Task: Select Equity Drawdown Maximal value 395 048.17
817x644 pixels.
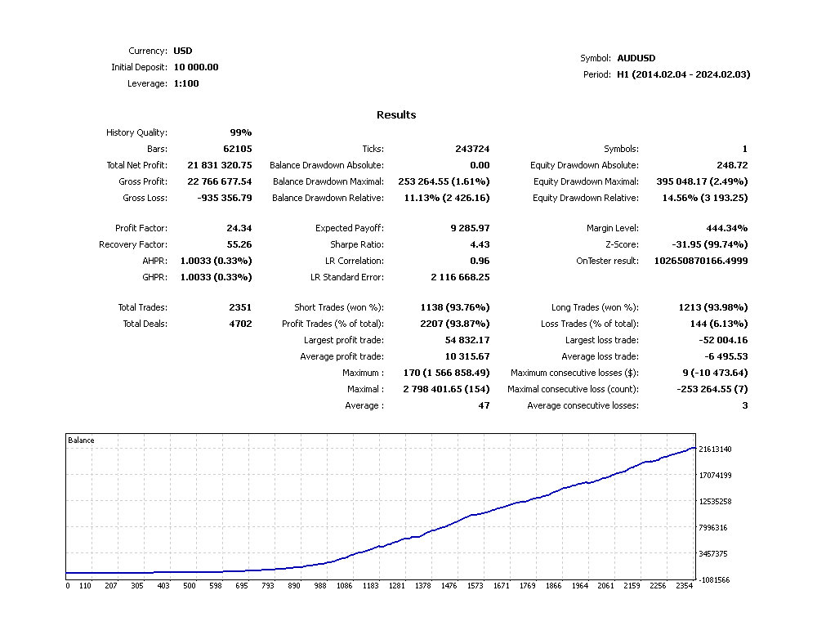Action: 702,182
